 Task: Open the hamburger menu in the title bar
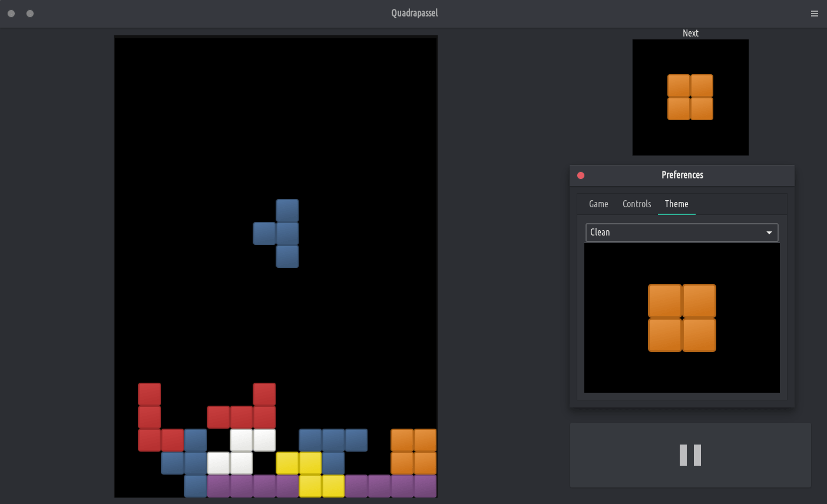point(814,14)
